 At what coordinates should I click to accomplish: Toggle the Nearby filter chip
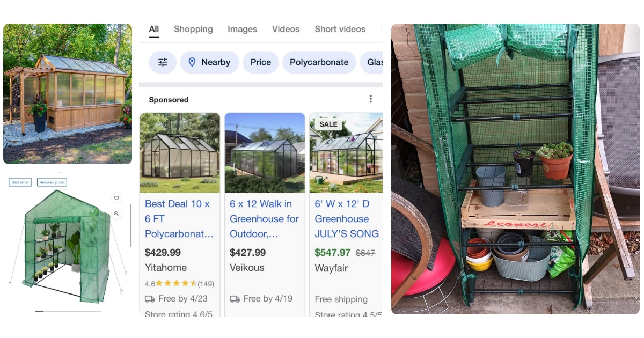(209, 62)
